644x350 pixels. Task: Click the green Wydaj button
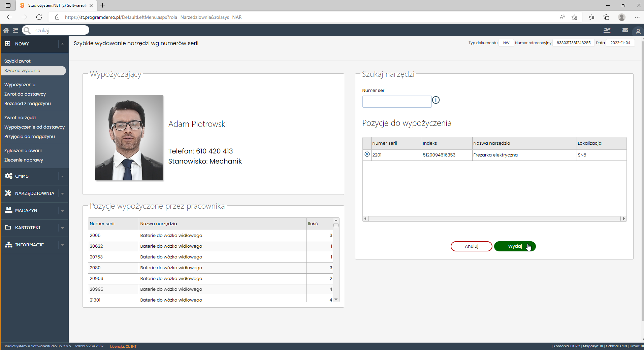[515, 246]
